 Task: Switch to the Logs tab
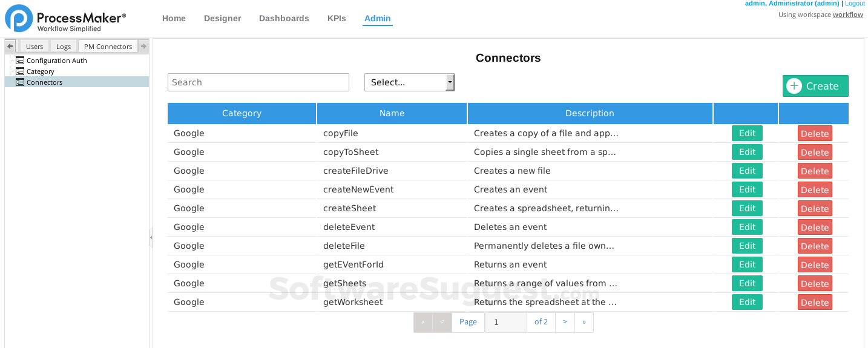(x=64, y=47)
